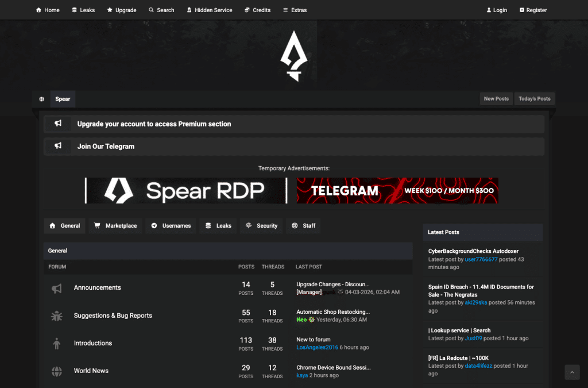
Task: Click the shopping cart icon in the Marketplace tab
Action: [97, 225]
